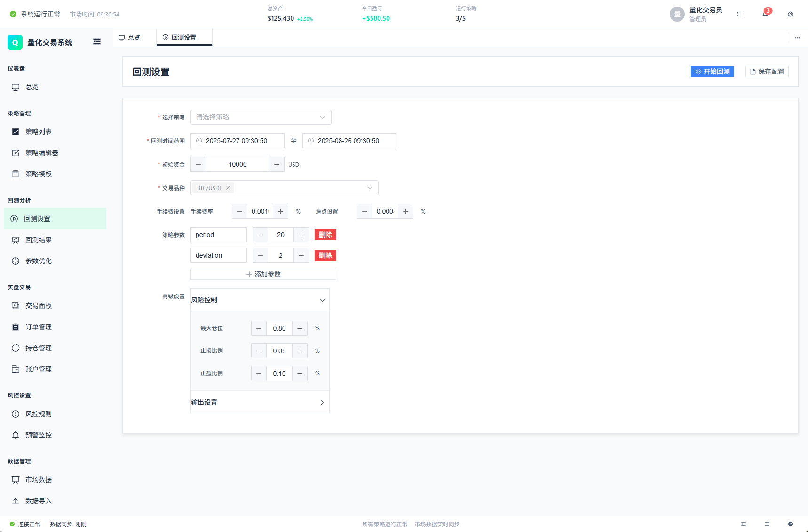The image size is (808, 532).
Task: Open the more options ellipsis in the tab bar
Action: tap(798, 38)
